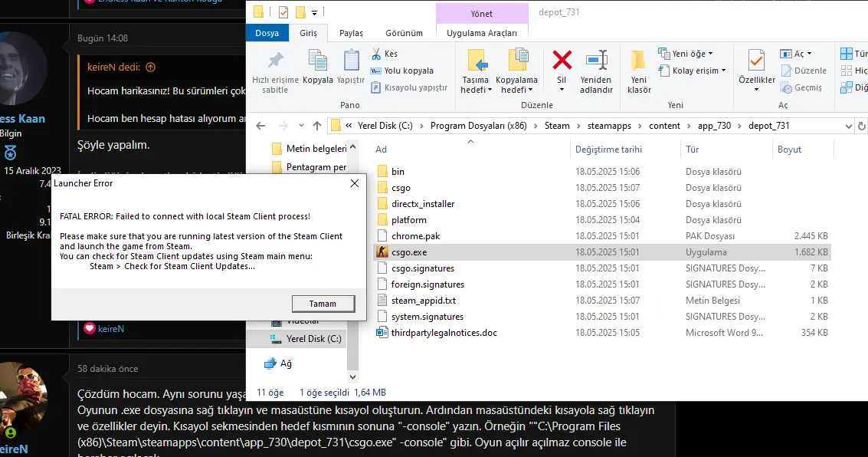
Task: Click the refresh button by address bar
Action: [862, 126]
